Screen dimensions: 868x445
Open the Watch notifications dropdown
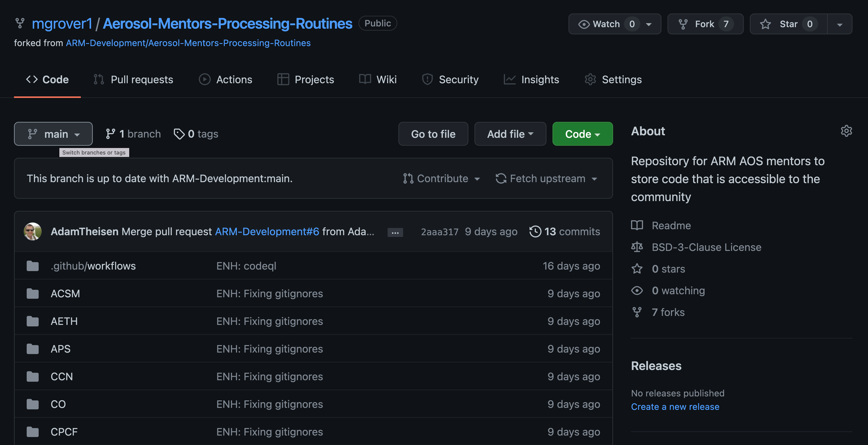(615, 24)
